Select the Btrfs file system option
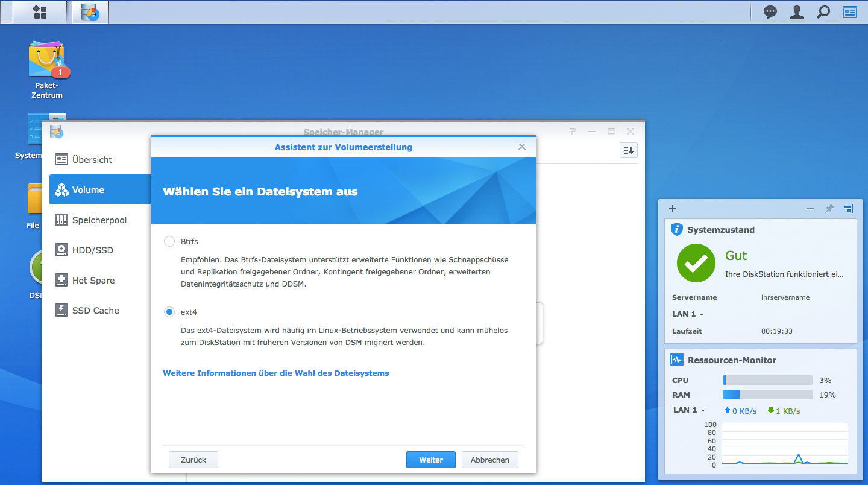 (x=169, y=242)
